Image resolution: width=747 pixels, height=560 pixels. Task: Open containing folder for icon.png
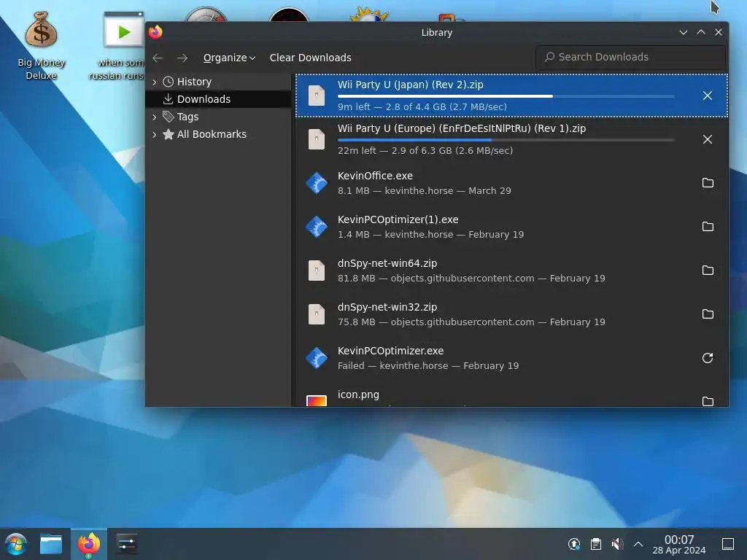click(x=708, y=401)
